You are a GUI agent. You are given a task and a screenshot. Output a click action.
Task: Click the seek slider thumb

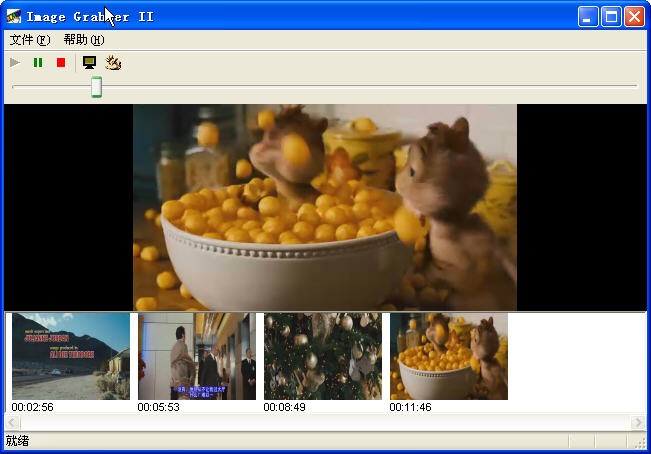96,87
